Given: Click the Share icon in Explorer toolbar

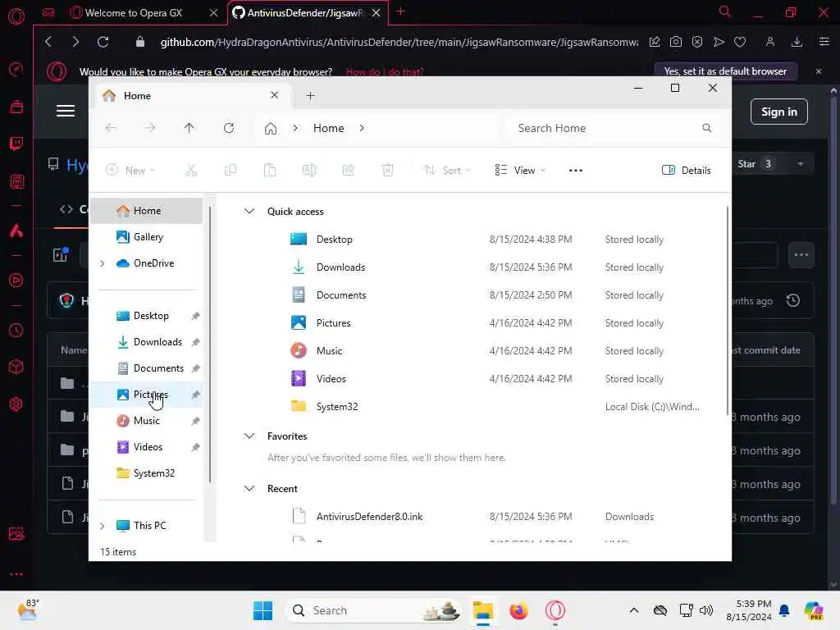Looking at the screenshot, I should pyautogui.click(x=348, y=171).
